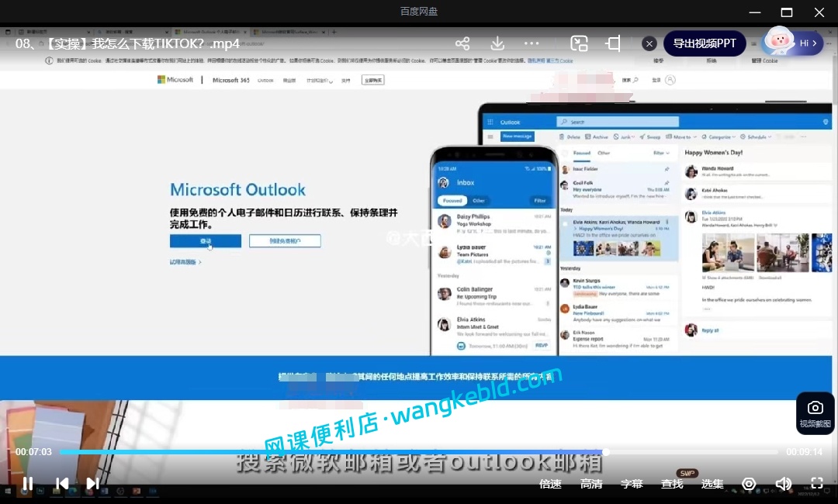Viewport: 838px width, 504px height.
Task: Mute the video with the speaker icon
Action: click(783, 484)
